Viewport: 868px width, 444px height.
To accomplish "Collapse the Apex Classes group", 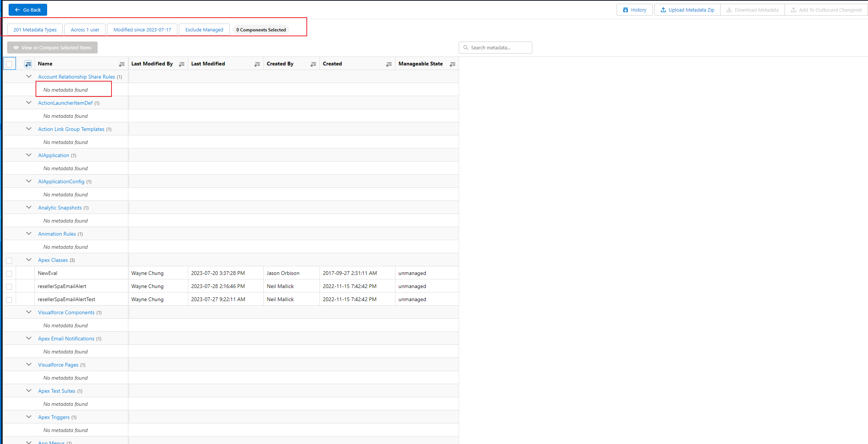I will pyautogui.click(x=29, y=260).
